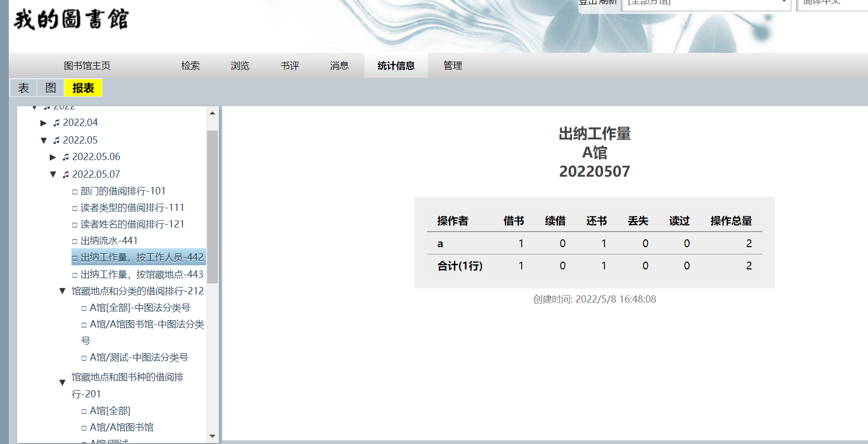Open the 图书馆主页 menu item

(87, 66)
